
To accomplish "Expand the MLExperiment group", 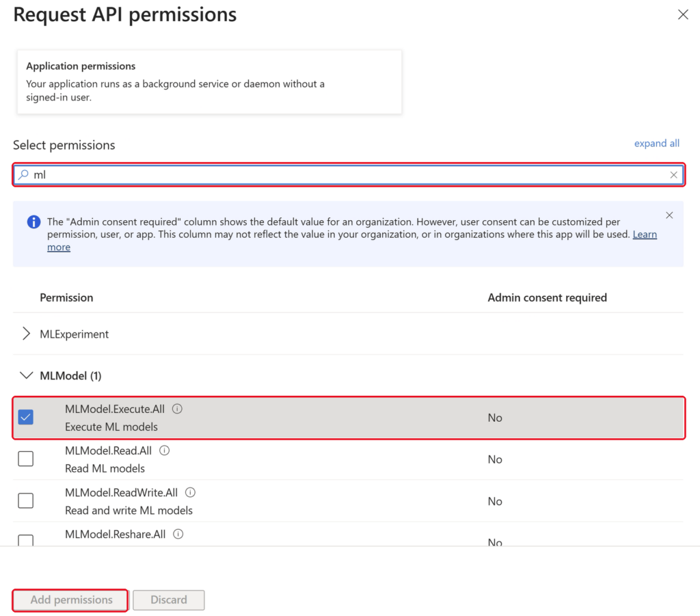I will pyautogui.click(x=27, y=334).
